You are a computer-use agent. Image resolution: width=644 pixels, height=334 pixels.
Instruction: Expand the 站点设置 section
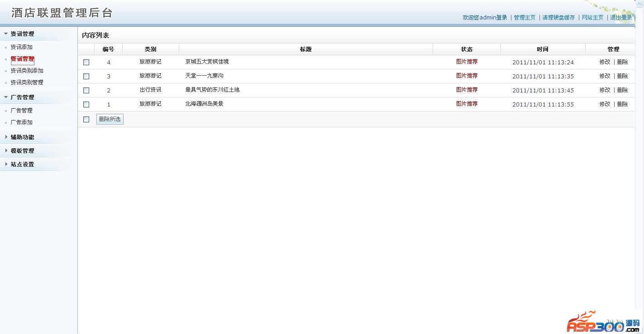22,165
